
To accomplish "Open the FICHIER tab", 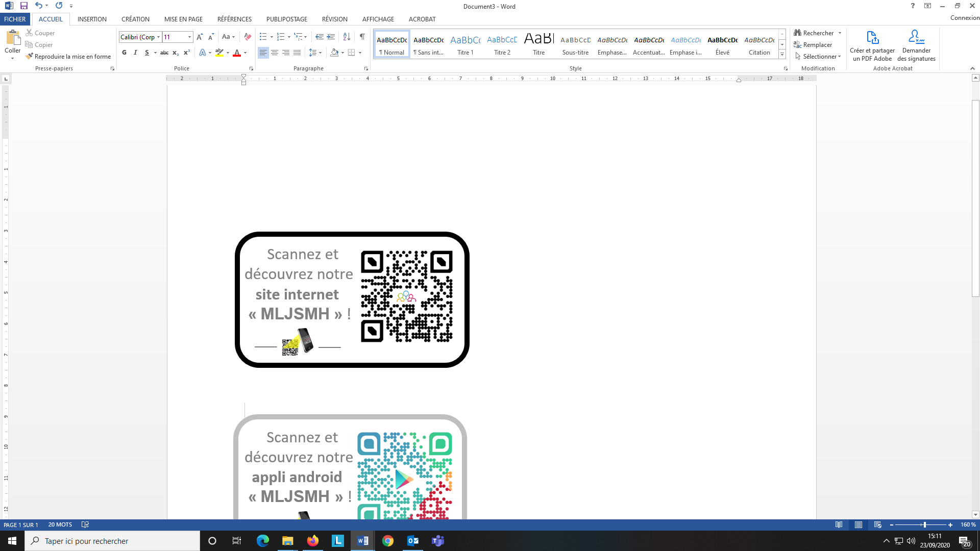I will [x=15, y=19].
